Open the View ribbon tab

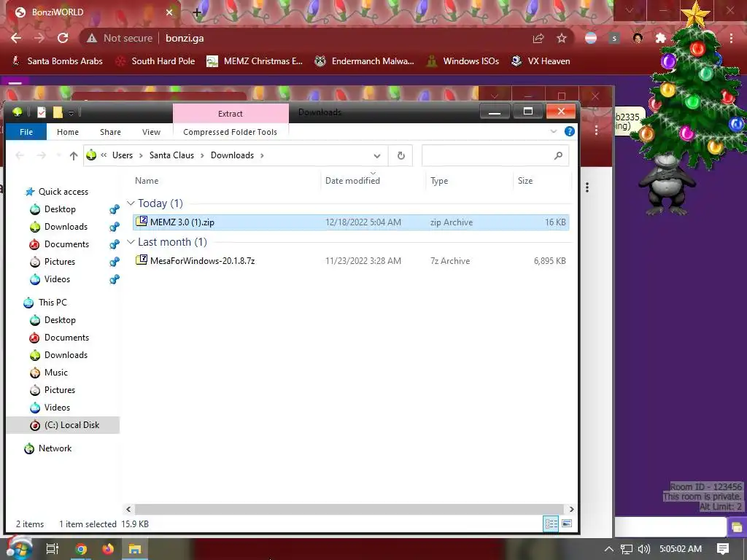click(151, 132)
